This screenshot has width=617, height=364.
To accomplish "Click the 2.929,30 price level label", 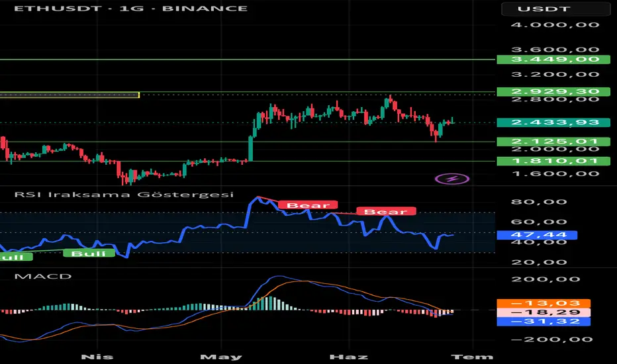I will tap(553, 92).
